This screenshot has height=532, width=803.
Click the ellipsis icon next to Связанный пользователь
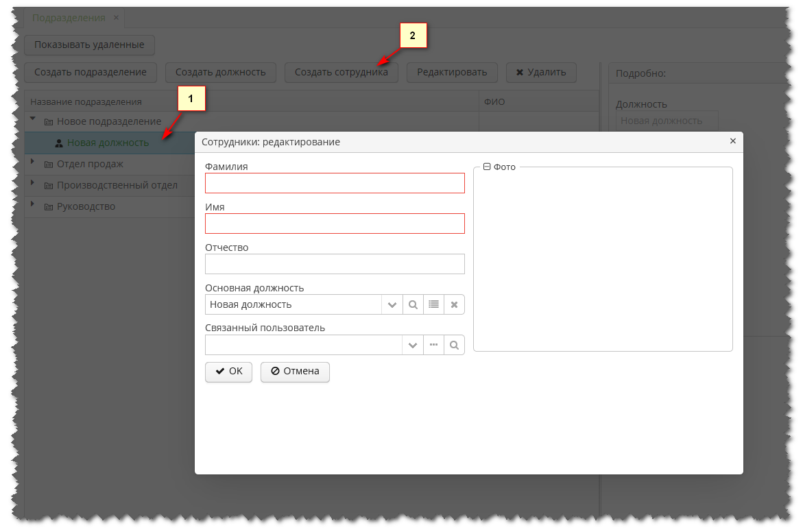point(433,344)
